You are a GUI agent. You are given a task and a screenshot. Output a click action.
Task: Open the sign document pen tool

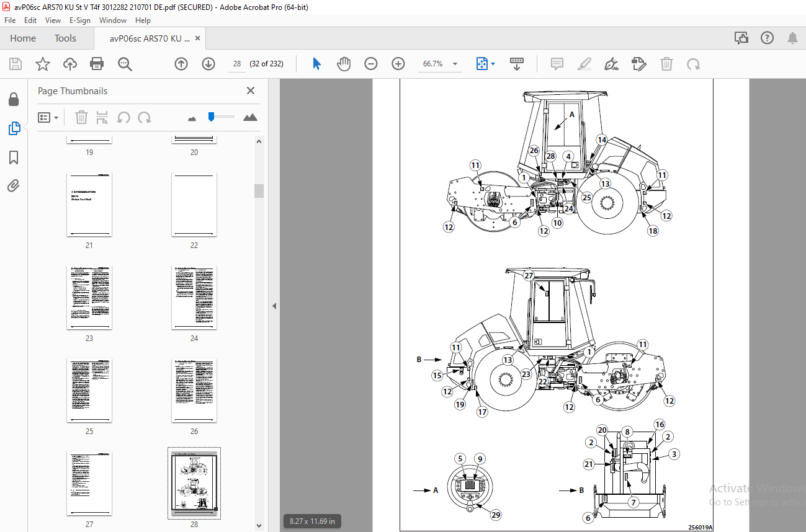point(611,64)
